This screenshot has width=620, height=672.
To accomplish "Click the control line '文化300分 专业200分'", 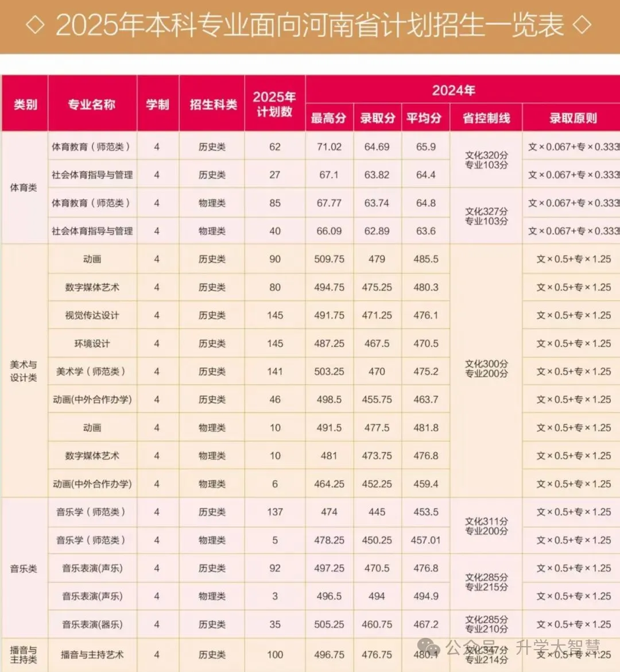I will point(486,369).
